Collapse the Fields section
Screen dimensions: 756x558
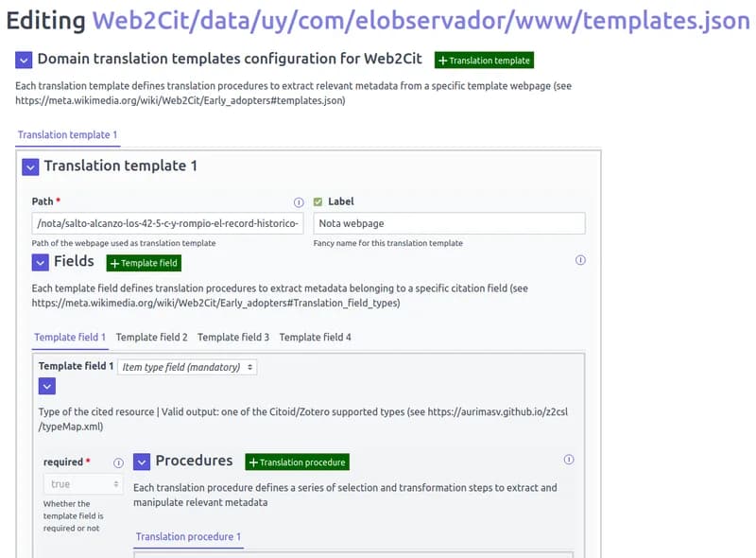[40, 263]
